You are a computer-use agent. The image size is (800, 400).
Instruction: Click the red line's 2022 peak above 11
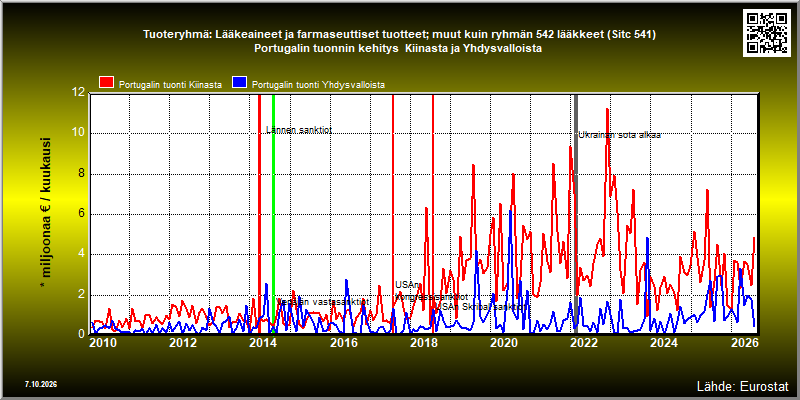(607, 109)
